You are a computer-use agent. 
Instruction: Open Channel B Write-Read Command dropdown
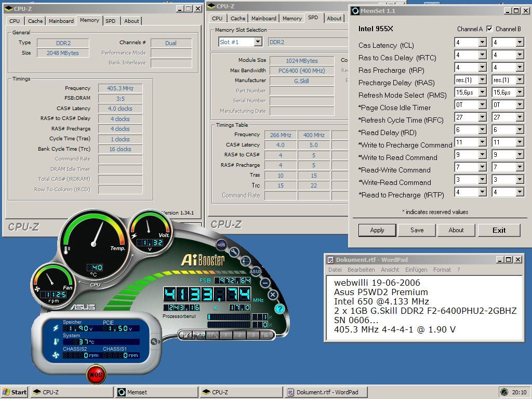[x=520, y=179]
